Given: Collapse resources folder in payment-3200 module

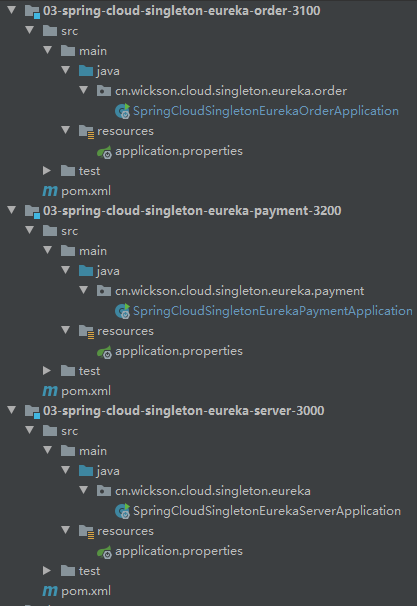Looking at the screenshot, I should click(66, 330).
